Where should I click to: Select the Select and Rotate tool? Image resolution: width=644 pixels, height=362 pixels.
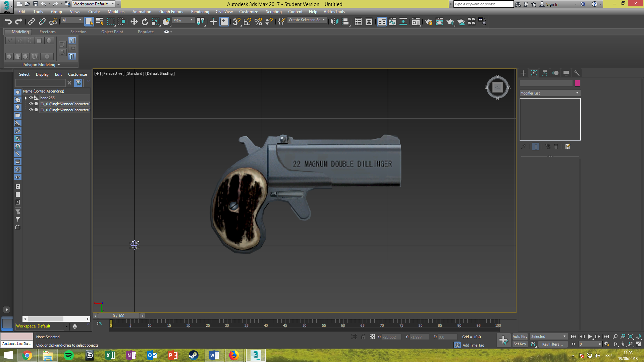coord(145,22)
